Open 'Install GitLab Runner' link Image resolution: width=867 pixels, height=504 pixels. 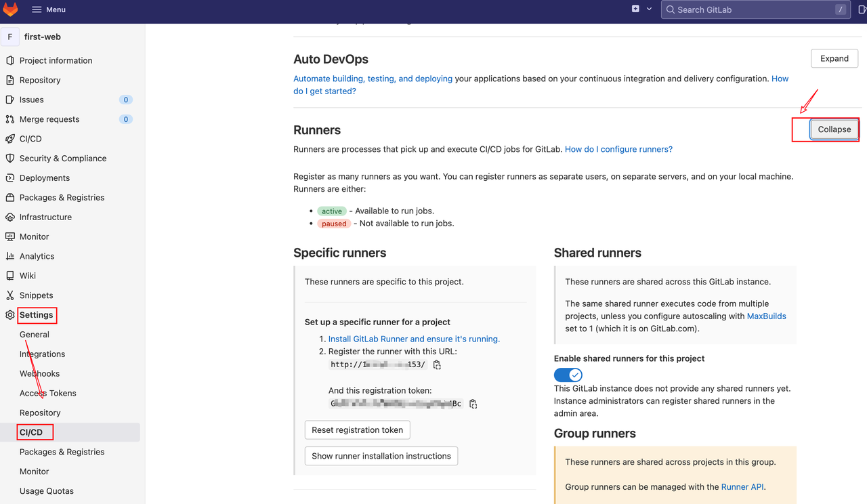[x=414, y=339]
